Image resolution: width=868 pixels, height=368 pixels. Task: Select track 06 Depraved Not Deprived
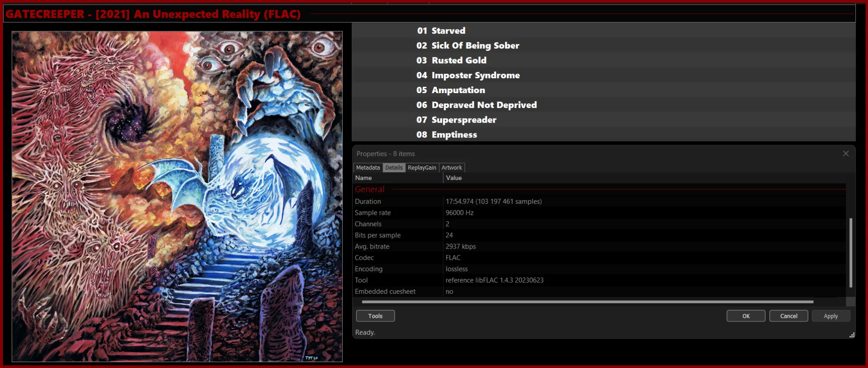[x=604, y=105]
